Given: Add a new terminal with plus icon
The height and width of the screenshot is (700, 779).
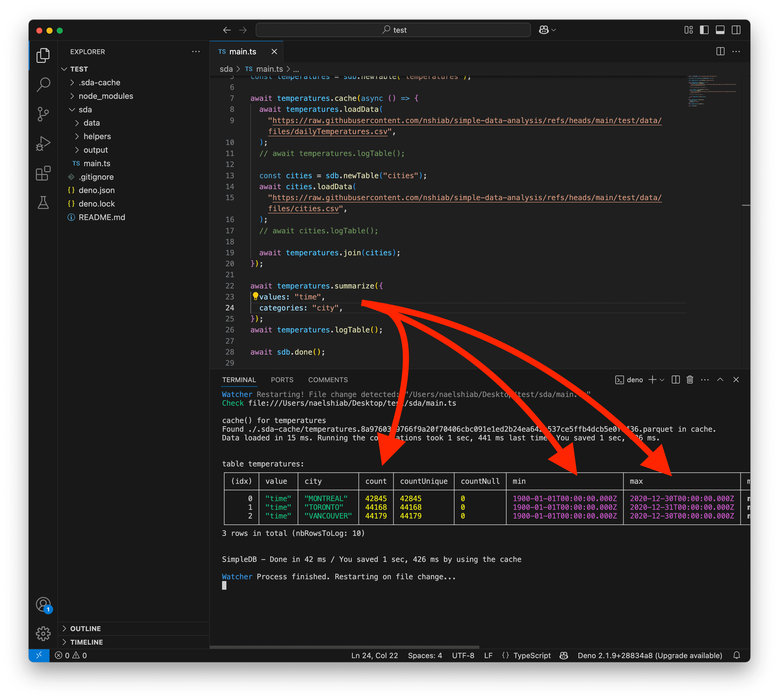Looking at the screenshot, I should (x=652, y=380).
